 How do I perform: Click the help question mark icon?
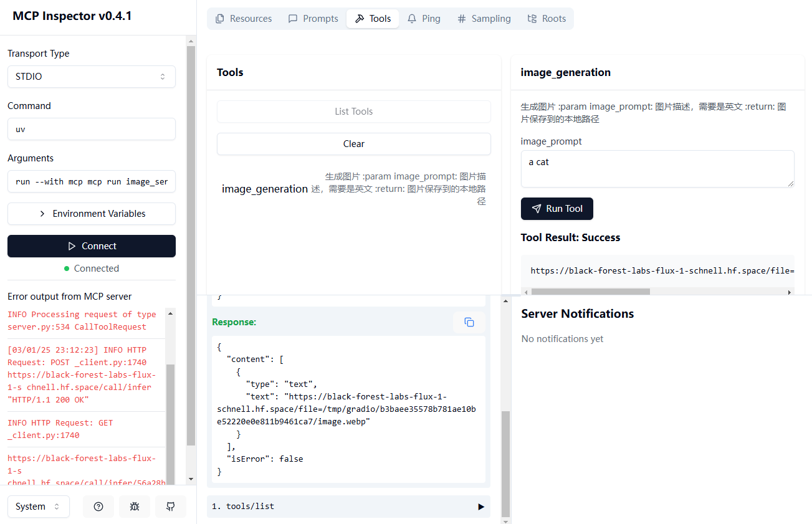pos(98,507)
